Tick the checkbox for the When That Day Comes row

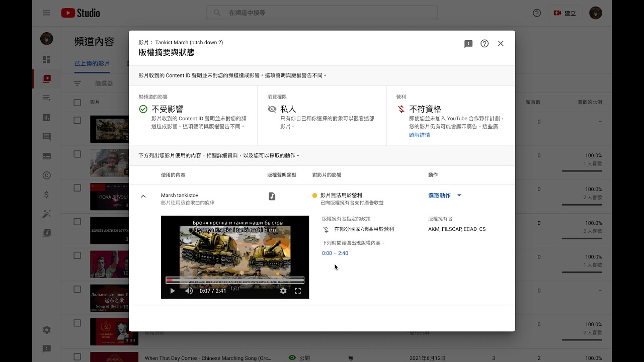click(77, 356)
